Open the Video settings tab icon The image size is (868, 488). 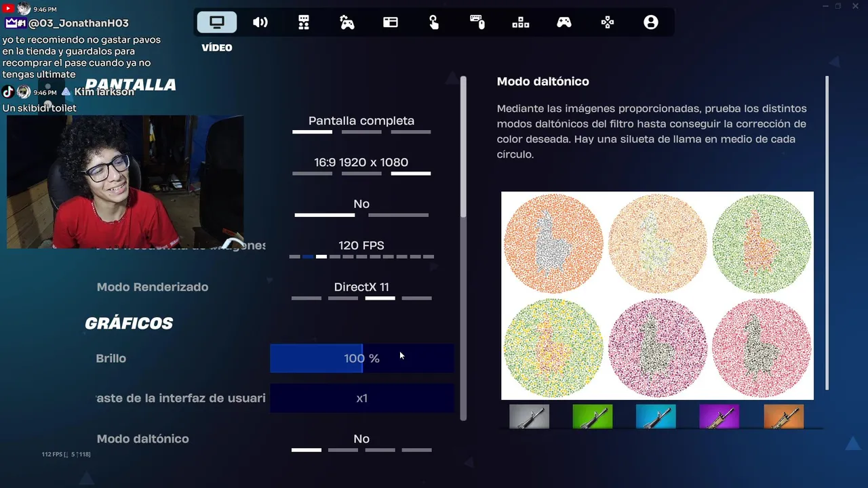pos(217,22)
